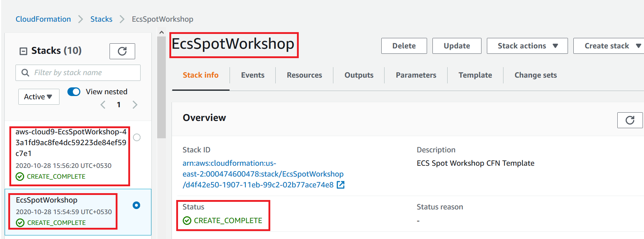Go to next stacks page
This screenshot has height=239, width=644.
(135, 105)
